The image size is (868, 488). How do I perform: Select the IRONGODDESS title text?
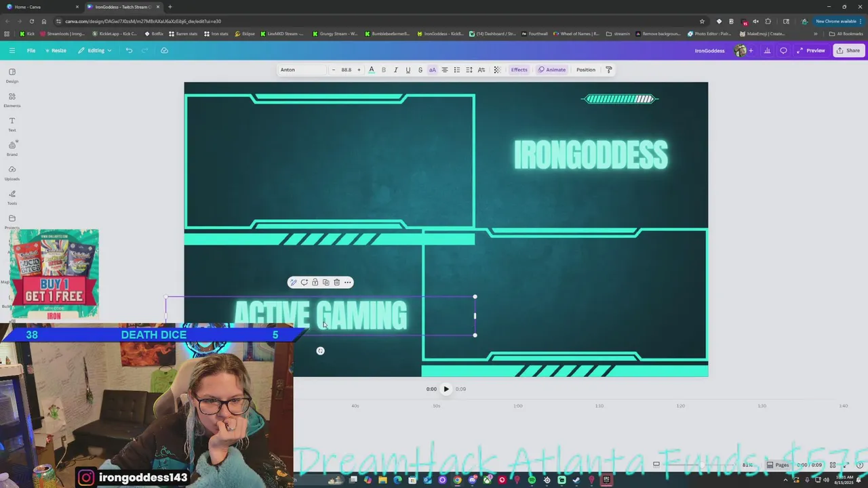coord(591,155)
